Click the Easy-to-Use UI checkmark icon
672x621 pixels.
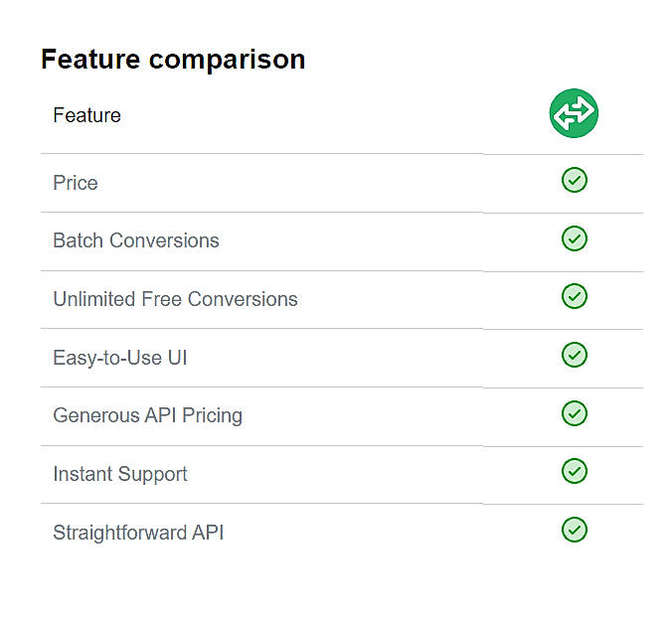[575, 355]
